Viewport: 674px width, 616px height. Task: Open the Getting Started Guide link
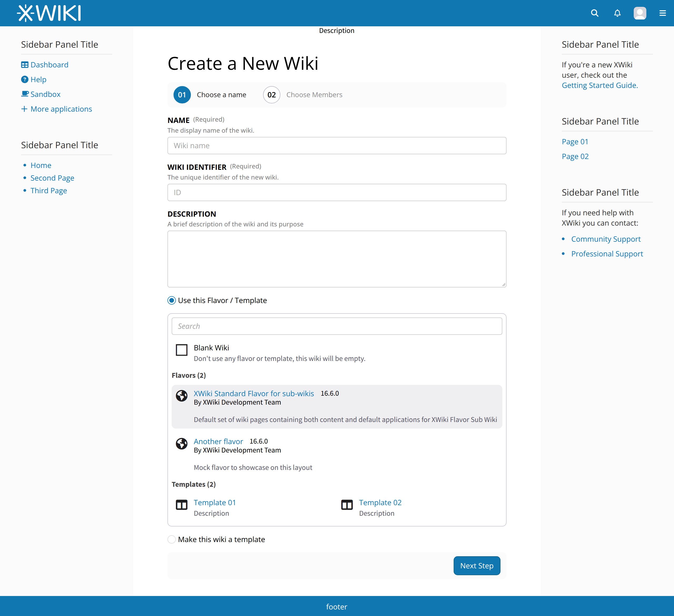click(x=600, y=85)
